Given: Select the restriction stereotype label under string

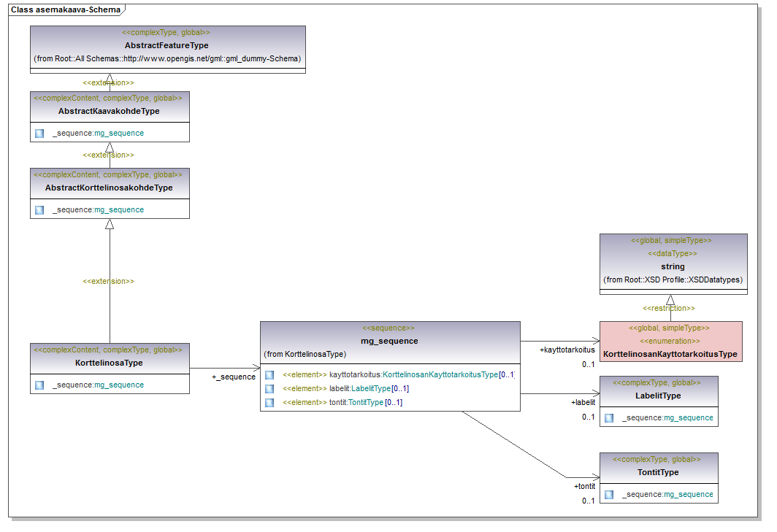Looking at the screenshot, I should coord(668,308).
